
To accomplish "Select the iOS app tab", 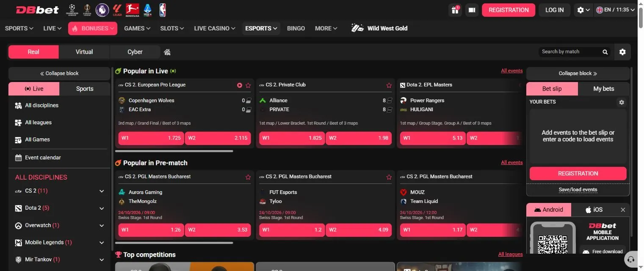I will point(594,210).
